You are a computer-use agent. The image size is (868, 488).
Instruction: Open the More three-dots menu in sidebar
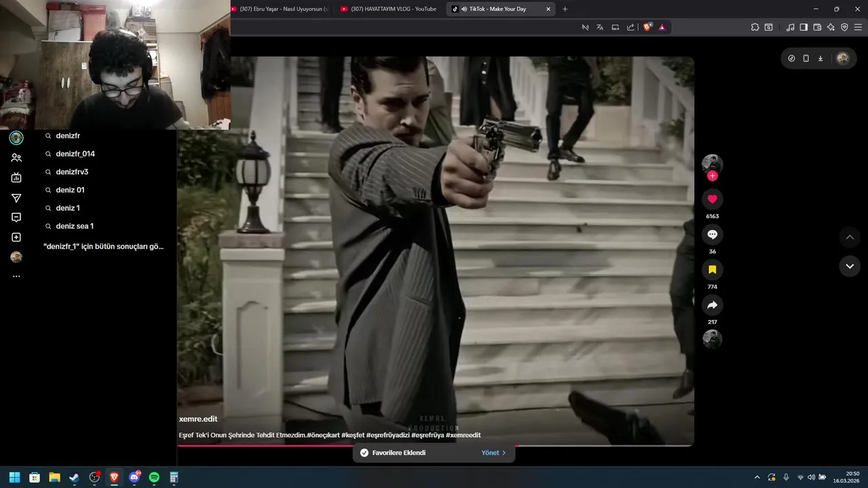pos(16,277)
